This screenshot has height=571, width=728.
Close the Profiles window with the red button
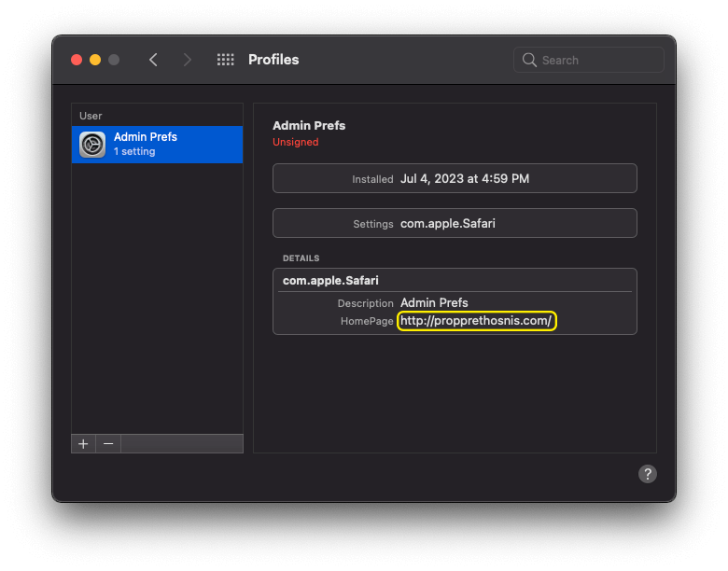click(77, 60)
